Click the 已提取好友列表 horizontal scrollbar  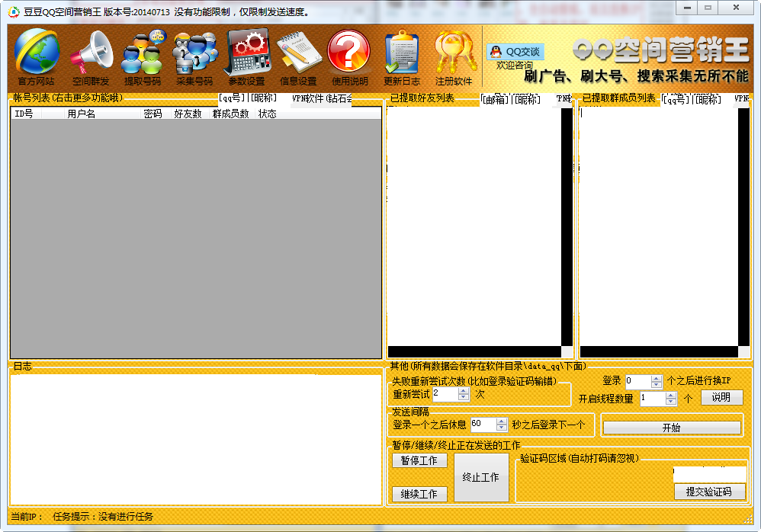474,351
